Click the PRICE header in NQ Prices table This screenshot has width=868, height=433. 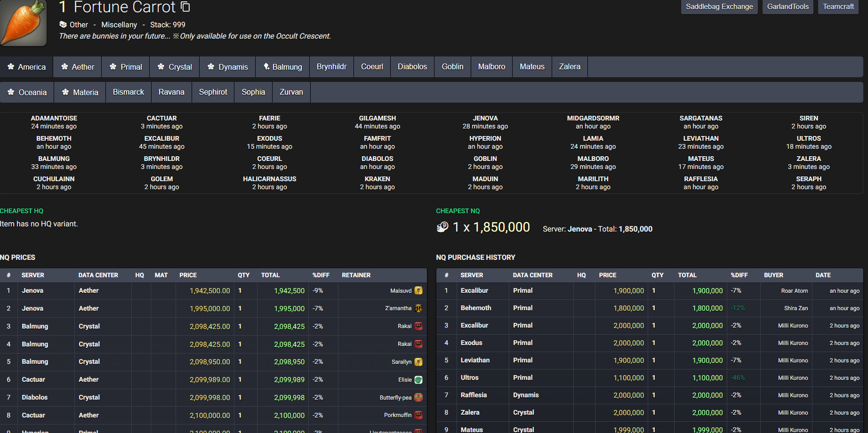pos(188,275)
